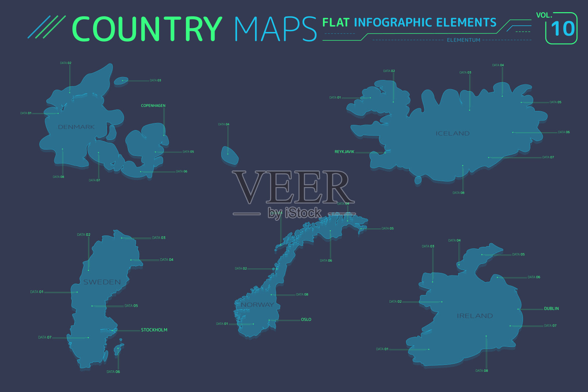Select the SWEDEN name on the map
588x392 pixels.
click(x=102, y=282)
